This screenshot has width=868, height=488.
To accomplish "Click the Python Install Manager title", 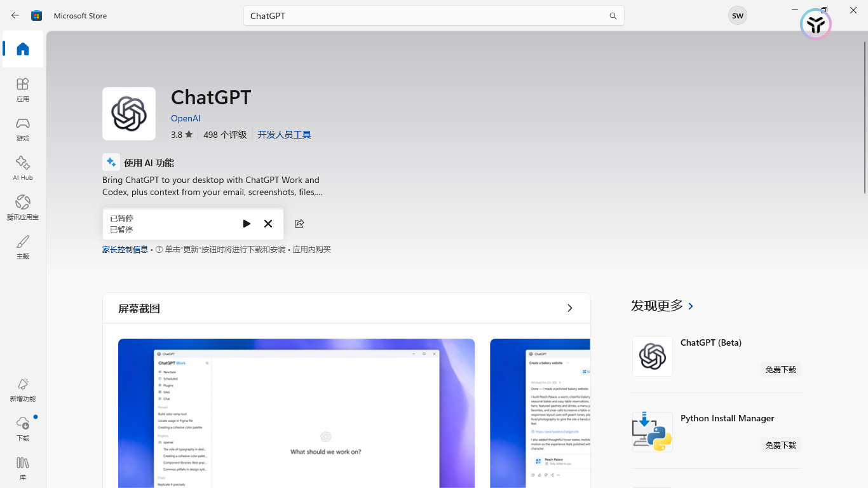I will [727, 418].
